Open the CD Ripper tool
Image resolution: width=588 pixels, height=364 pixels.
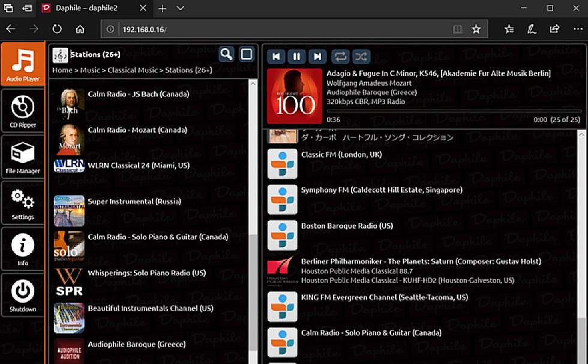pos(23,110)
